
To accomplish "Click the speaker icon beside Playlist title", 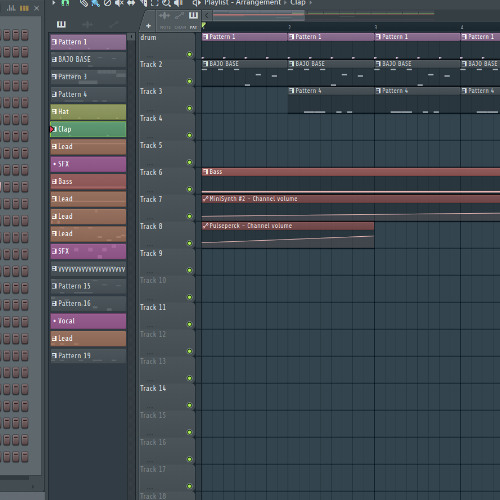I will point(196,3).
